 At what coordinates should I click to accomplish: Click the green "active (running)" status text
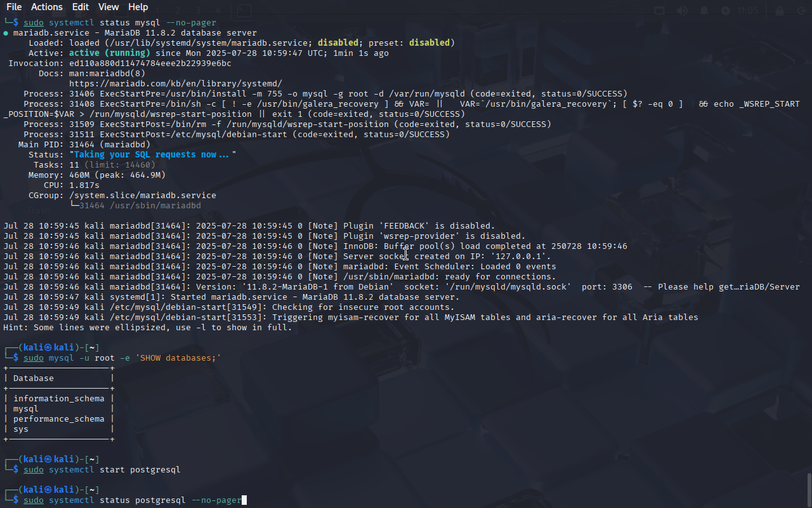(x=110, y=53)
